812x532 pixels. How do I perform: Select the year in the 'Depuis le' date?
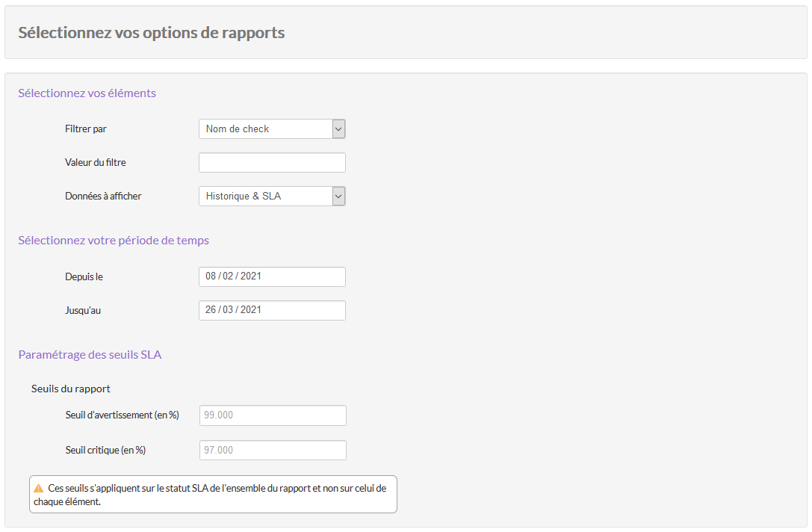click(x=251, y=276)
